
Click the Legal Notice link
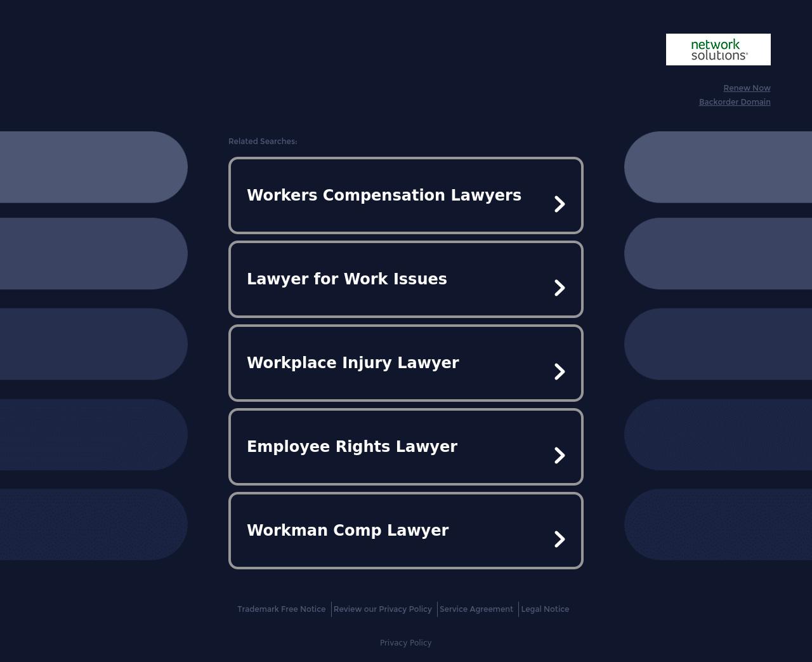click(x=545, y=609)
